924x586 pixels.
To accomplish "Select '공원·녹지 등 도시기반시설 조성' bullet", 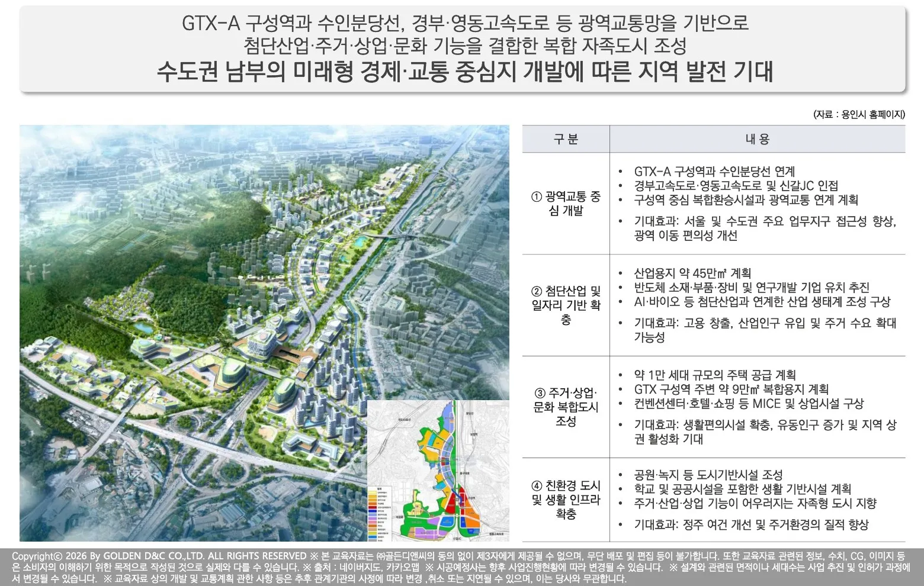I will [x=708, y=475].
